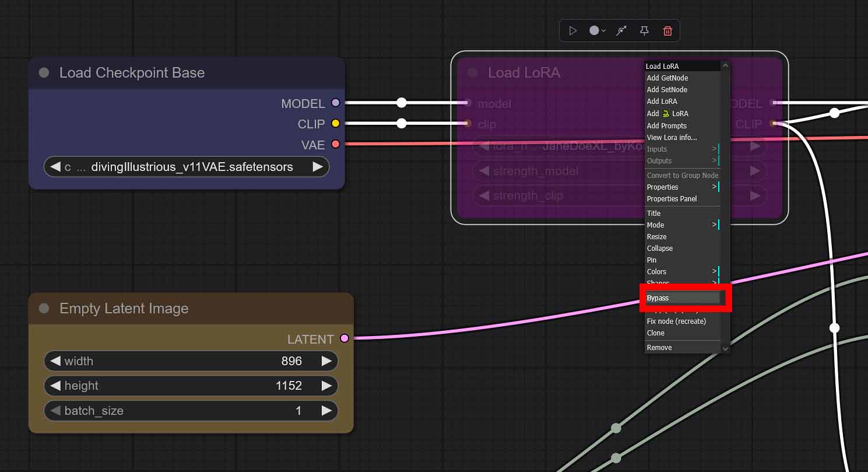Screen dimensions: 868x472
Task: Click the LATENT output slot on Empty Latent Image
Action: point(344,338)
